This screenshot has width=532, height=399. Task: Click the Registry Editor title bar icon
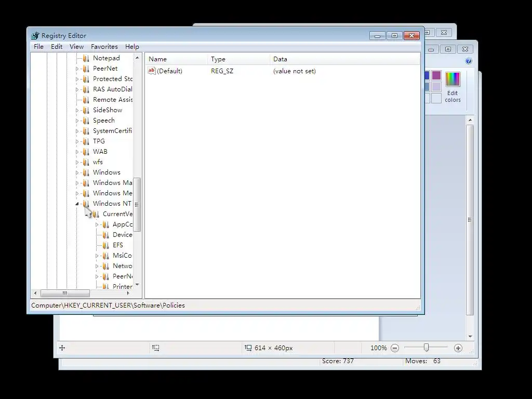(35, 36)
